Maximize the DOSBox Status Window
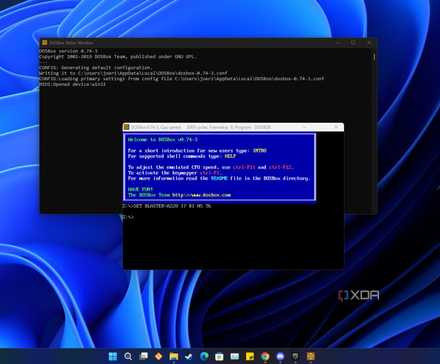This screenshot has height=364, width=440. pos(353,43)
